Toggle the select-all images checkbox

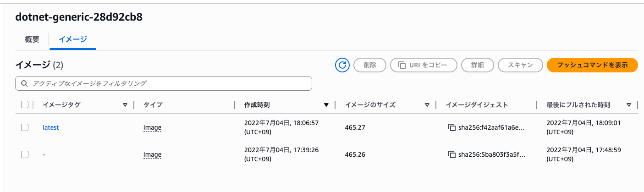click(25, 104)
